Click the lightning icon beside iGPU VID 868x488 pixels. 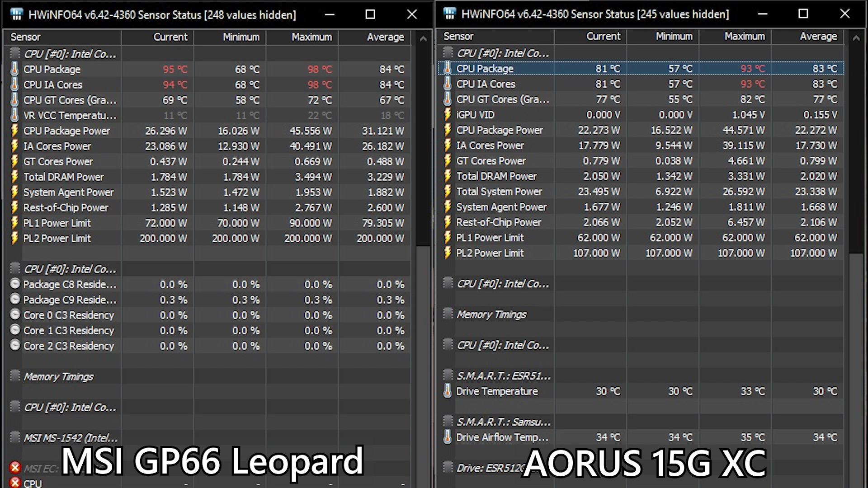pos(448,114)
